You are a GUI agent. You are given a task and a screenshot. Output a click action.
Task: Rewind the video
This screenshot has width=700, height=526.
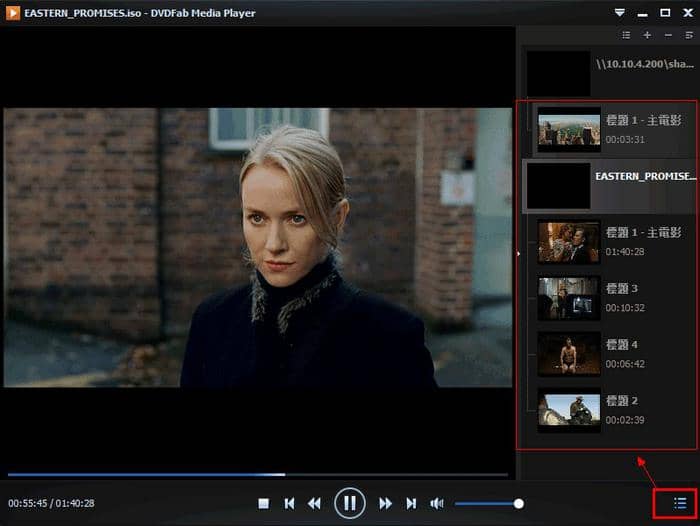pos(314,504)
